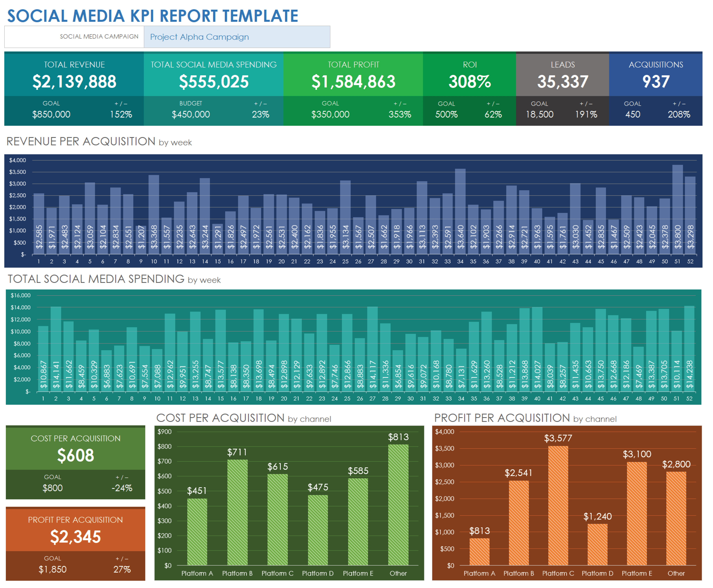This screenshot has width=713, height=588.
Task: Select the ROI variance 62%
Action: (x=493, y=115)
